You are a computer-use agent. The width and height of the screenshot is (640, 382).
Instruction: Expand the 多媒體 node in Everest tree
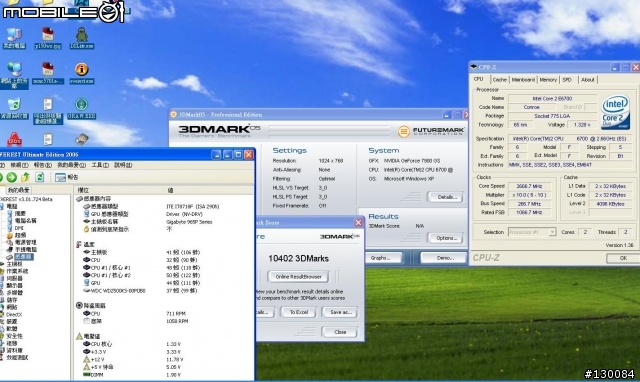(14, 293)
